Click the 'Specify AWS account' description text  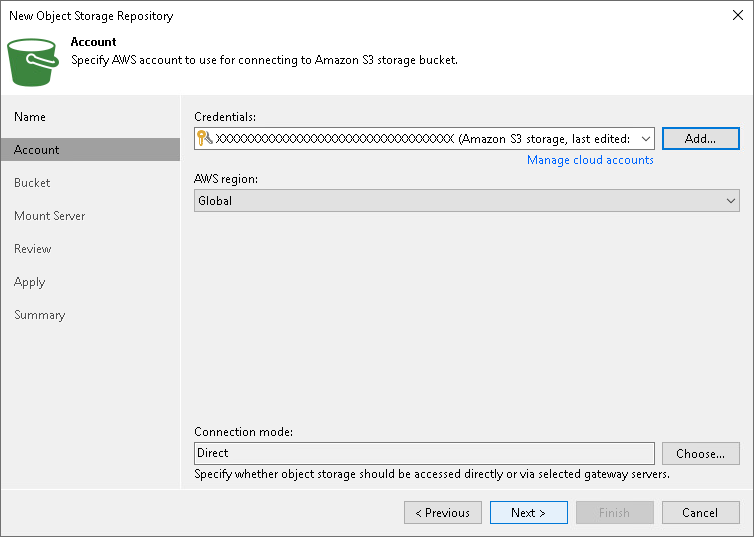coord(264,60)
